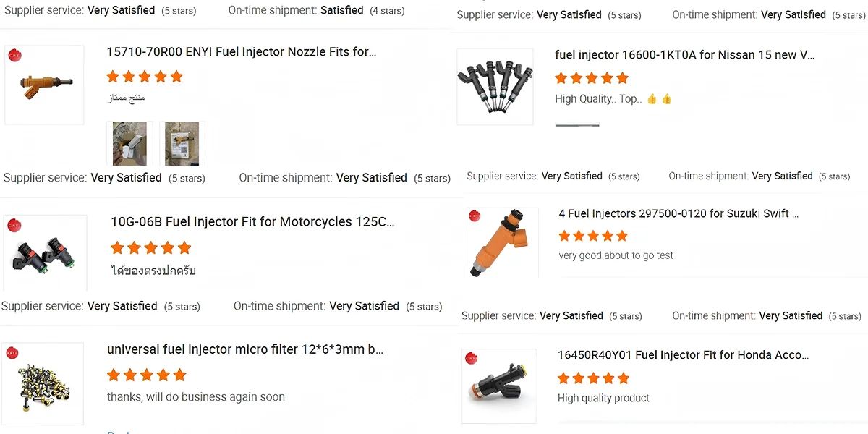View the first review photo under the ENYI nozzle
The height and width of the screenshot is (434, 868).
coord(129,142)
